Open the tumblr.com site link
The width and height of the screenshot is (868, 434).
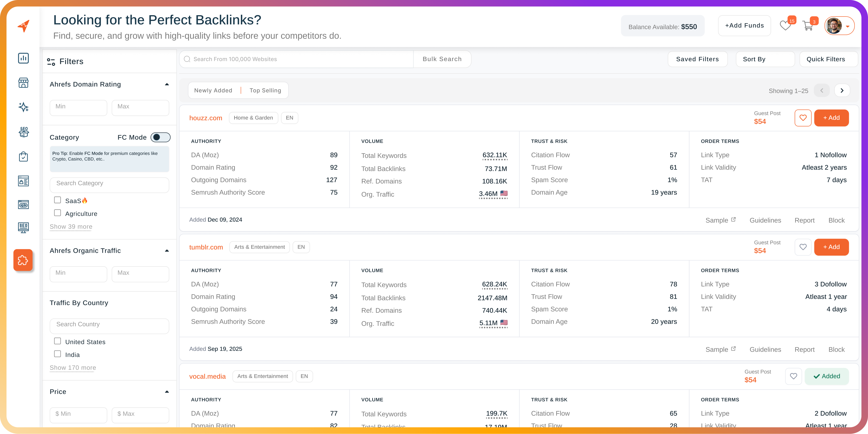(206, 247)
